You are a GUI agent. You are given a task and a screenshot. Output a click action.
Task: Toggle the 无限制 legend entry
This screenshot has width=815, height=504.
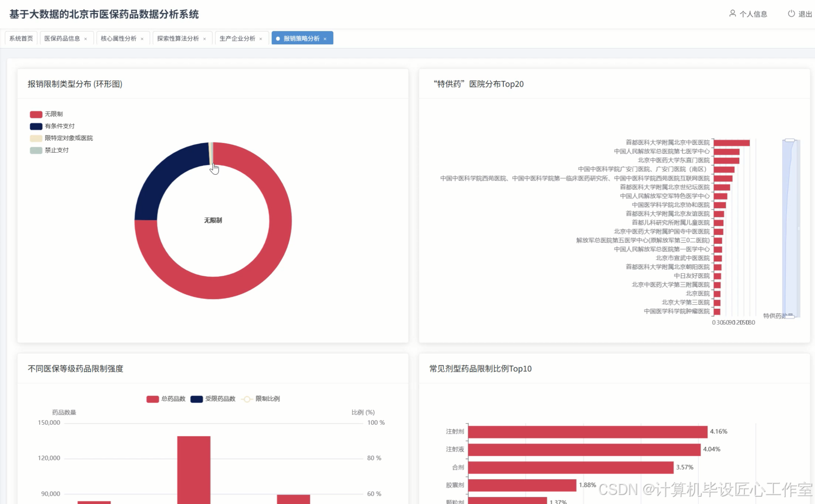(x=46, y=114)
